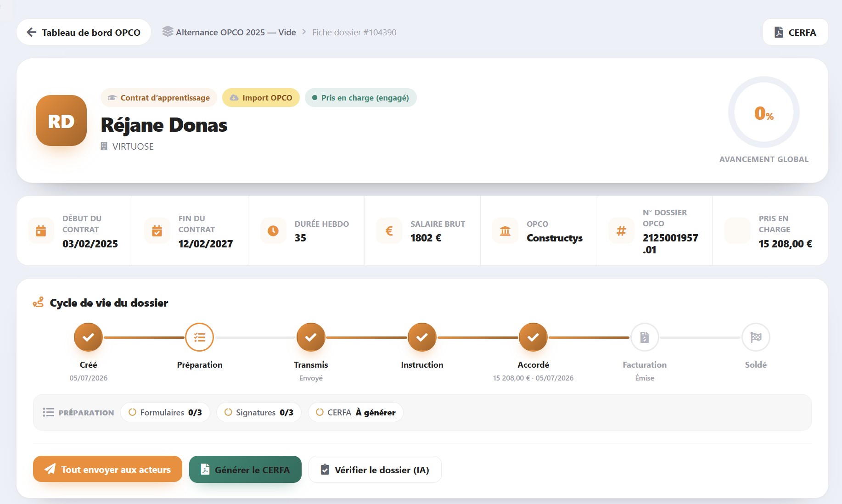Open the Formulaires 0/3 chip
Viewport: 842px width, 504px height.
click(165, 412)
